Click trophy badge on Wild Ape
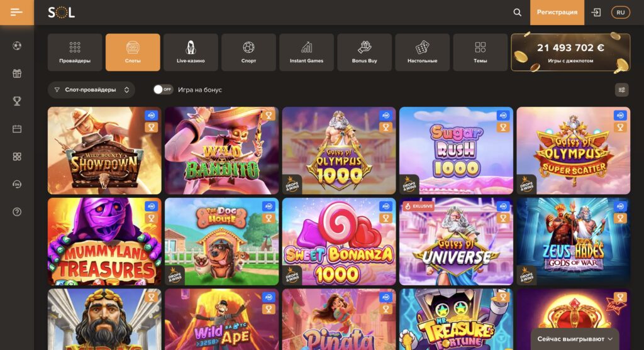This screenshot has width=644, height=350. (269, 309)
